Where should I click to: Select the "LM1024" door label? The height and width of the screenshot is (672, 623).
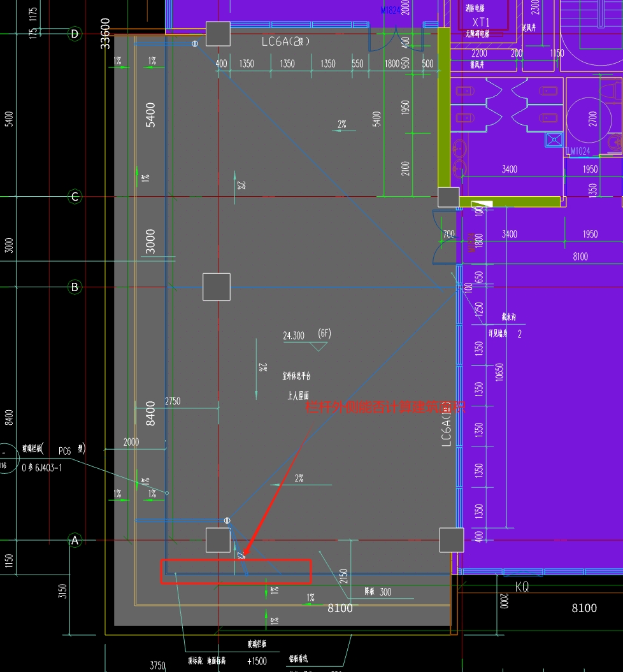[577, 152]
